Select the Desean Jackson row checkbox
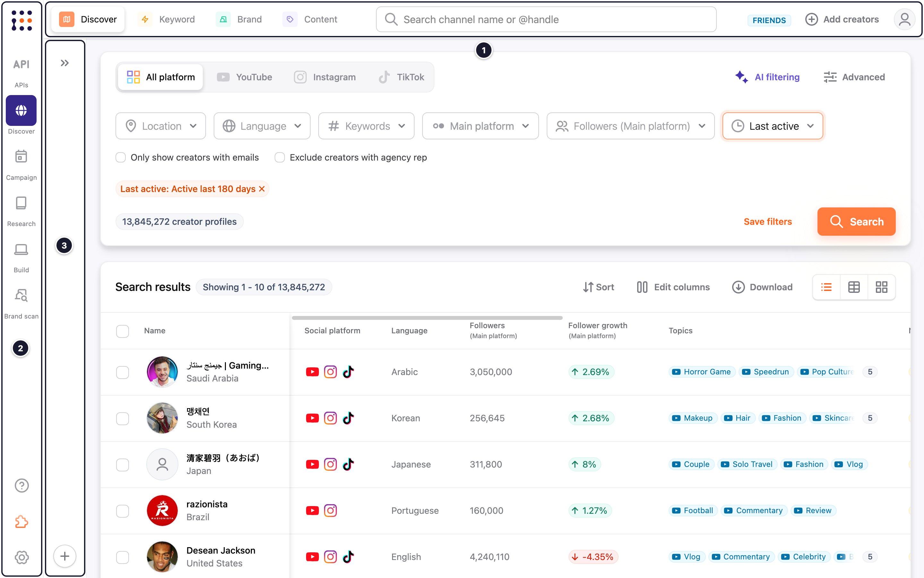924x578 pixels. tap(123, 557)
